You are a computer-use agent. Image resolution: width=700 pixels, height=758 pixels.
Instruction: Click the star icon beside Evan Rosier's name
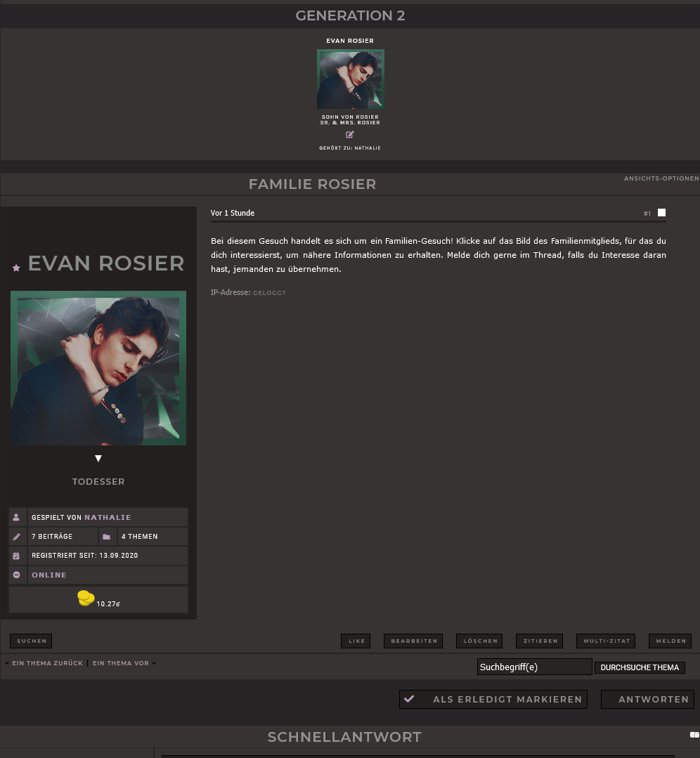(x=16, y=268)
